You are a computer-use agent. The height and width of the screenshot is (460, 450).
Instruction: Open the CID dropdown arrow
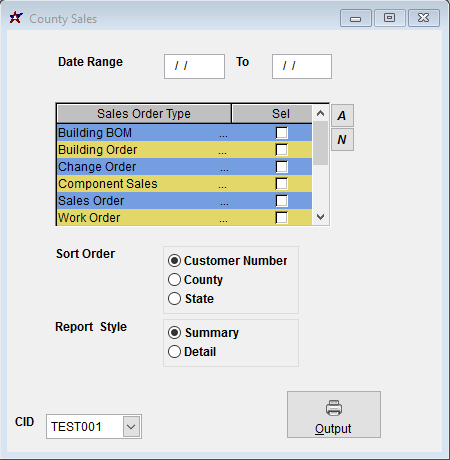pos(131,426)
